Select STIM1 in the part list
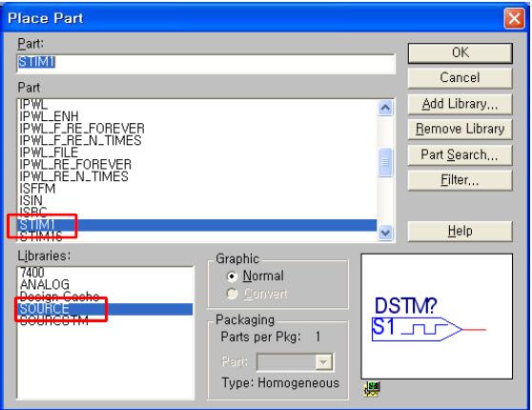 point(196,225)
